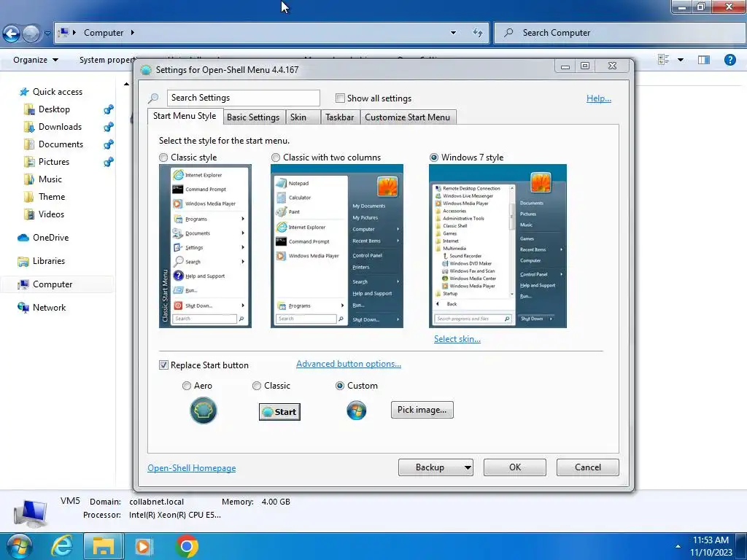Click the Search Settings input field
Image resolution: width=747 pixels, height=560 pixels.
(x=244, y=98)
